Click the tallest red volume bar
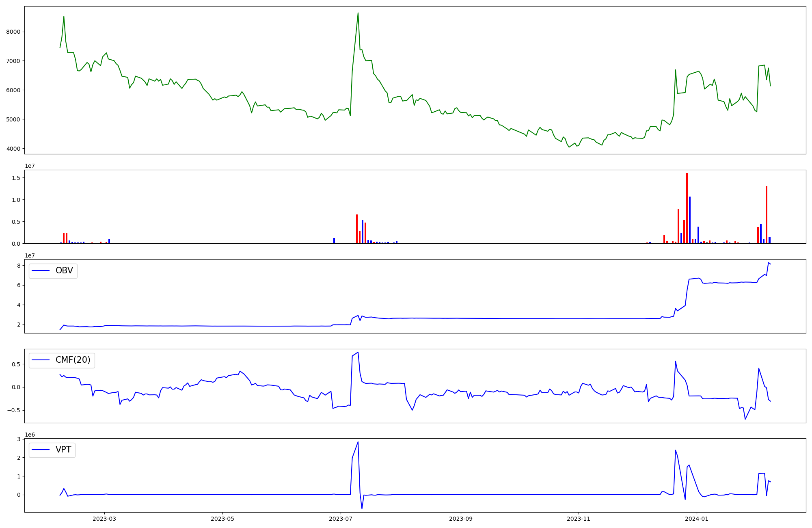Screen dimensions: 812x528 coord(687,208)
